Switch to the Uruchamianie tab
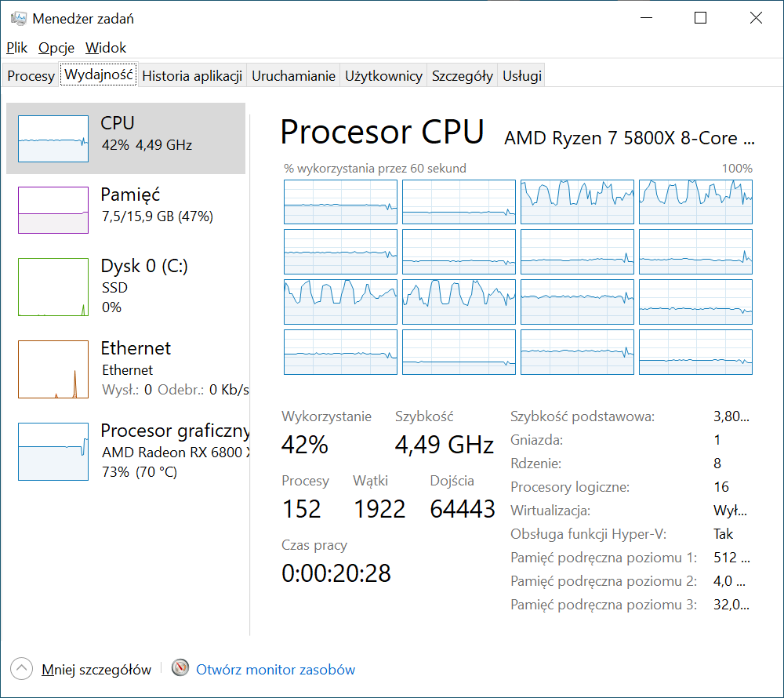The image size is (784, 698). [x=293, y=75]
